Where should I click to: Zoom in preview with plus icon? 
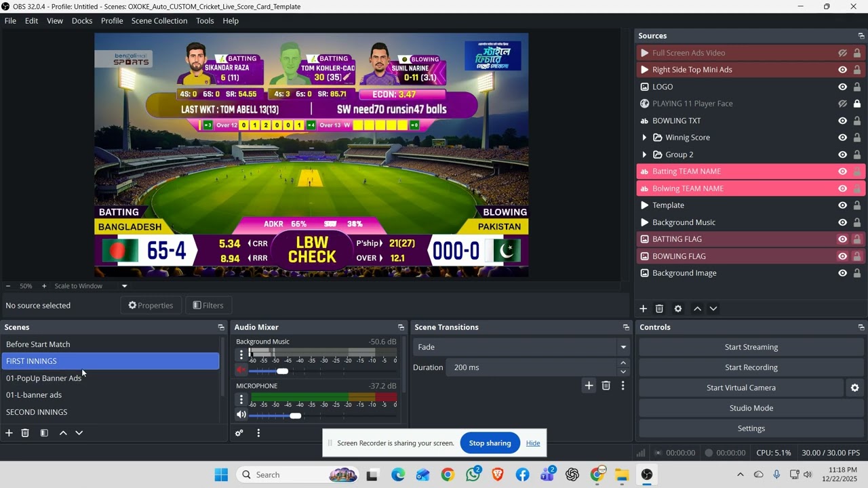[44, 286]
